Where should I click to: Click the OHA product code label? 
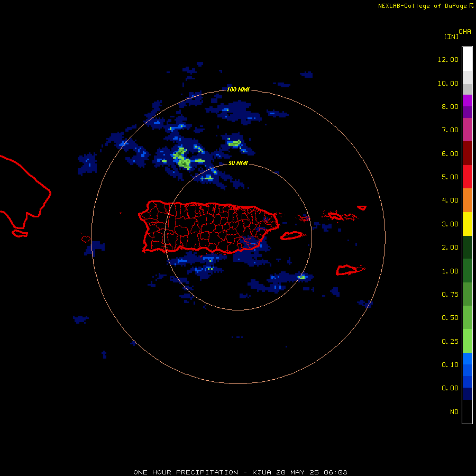click(465, 32)
